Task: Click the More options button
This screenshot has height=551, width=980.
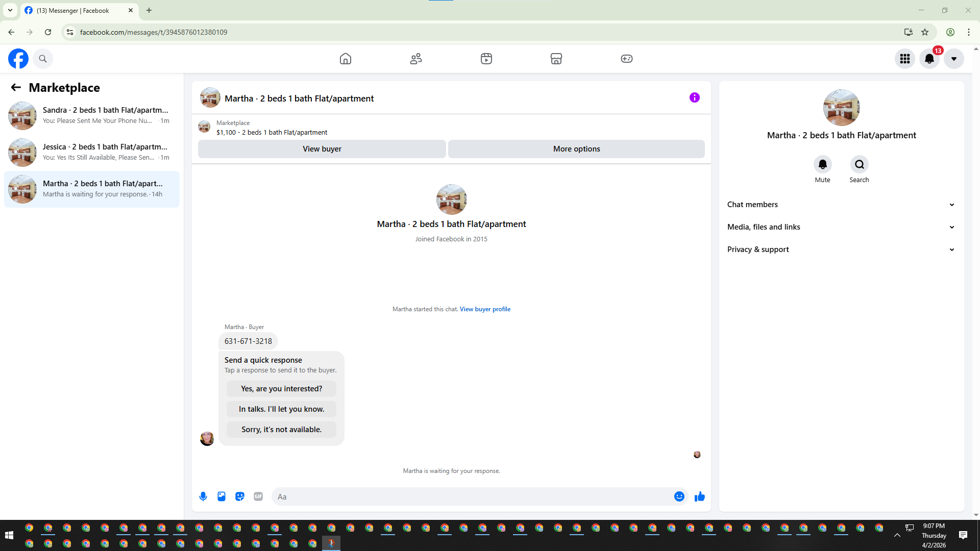Action: tap(577, 149)
